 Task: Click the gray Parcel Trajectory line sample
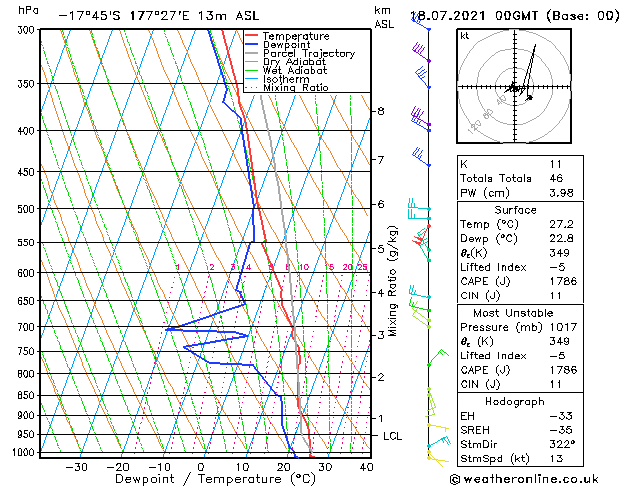[x=251, y=53]
